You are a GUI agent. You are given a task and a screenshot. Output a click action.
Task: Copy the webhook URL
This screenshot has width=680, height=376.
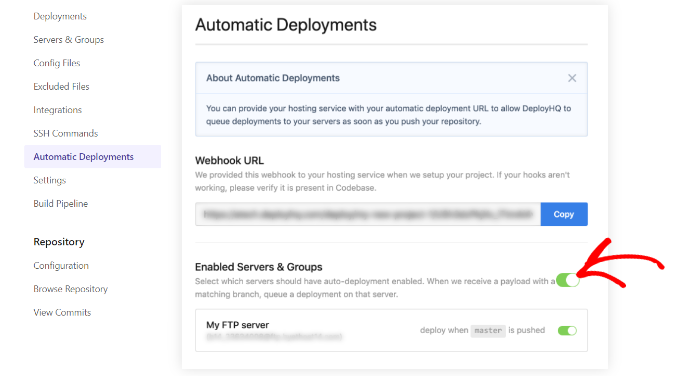pos(564,214)
